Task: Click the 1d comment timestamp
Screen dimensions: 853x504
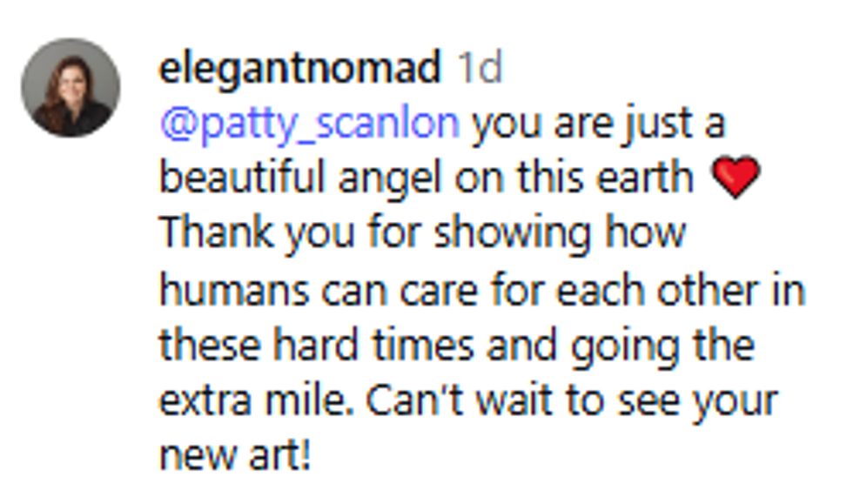Action: coord(480,69)
